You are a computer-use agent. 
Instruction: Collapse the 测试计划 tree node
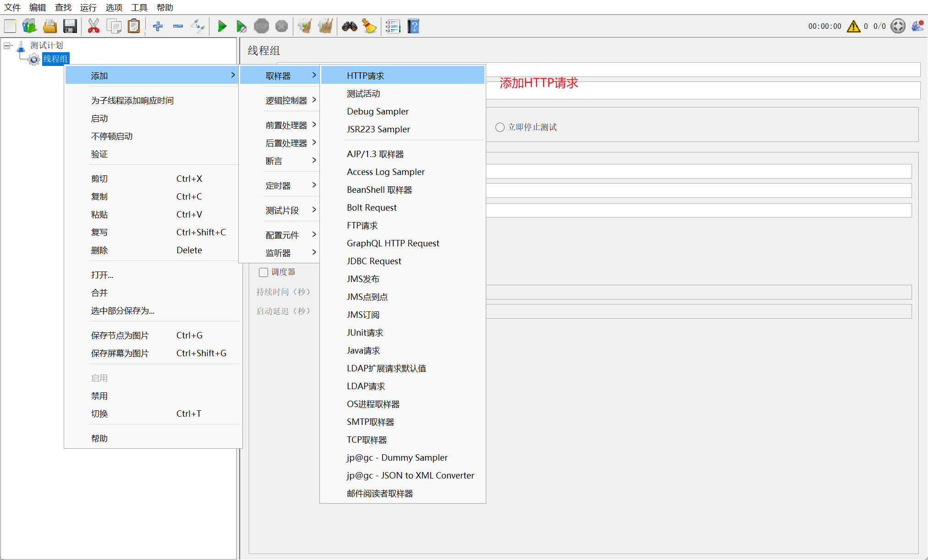(7, 45)
